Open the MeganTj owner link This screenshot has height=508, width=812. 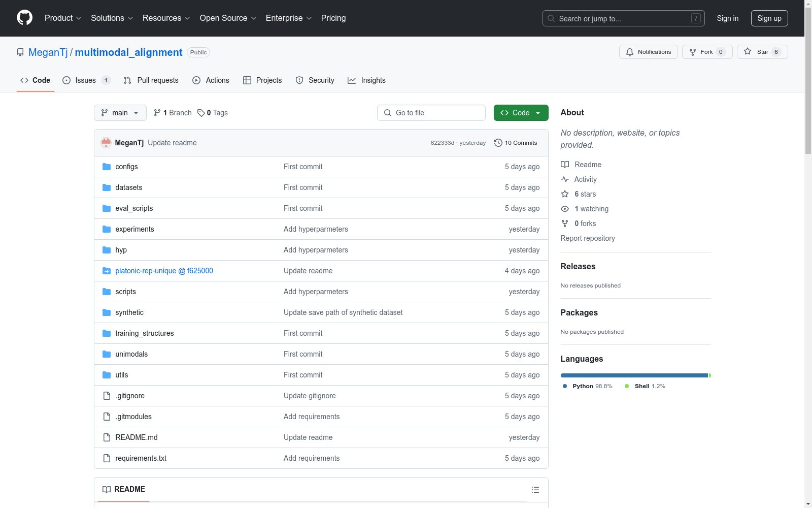point(48,52)
